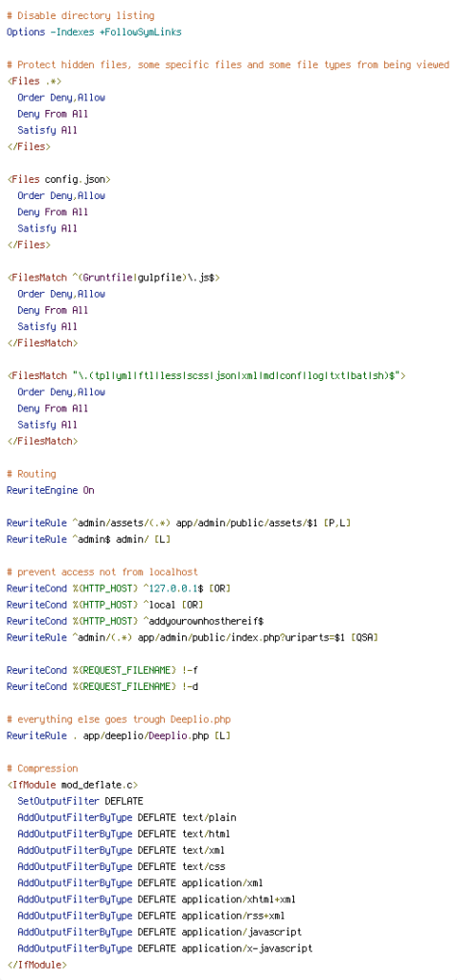Click the '<IfModule mod_deflate.c>' opening tag

coord(73,785)
